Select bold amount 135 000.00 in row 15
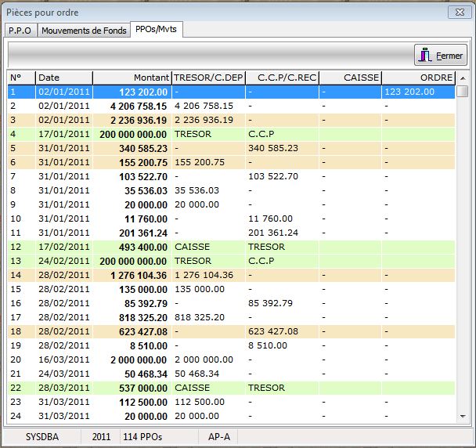Screen dimensions: 476x448 tap(143, 290)
